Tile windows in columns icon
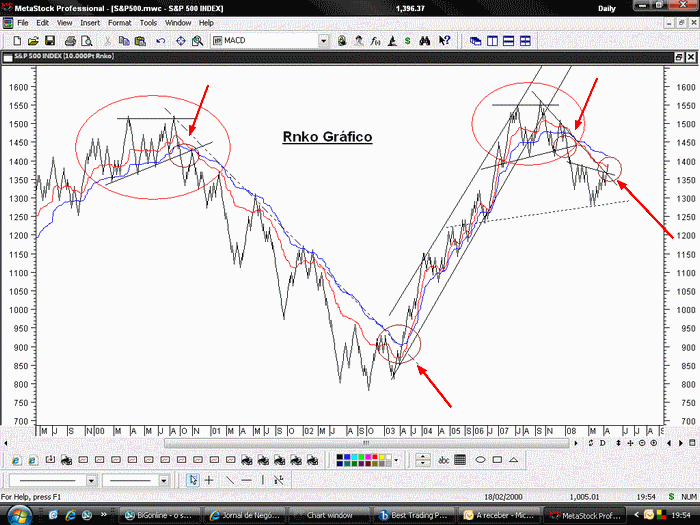This screenshot has width=700, height=525. pyautogui.click(x=492, y=41)
